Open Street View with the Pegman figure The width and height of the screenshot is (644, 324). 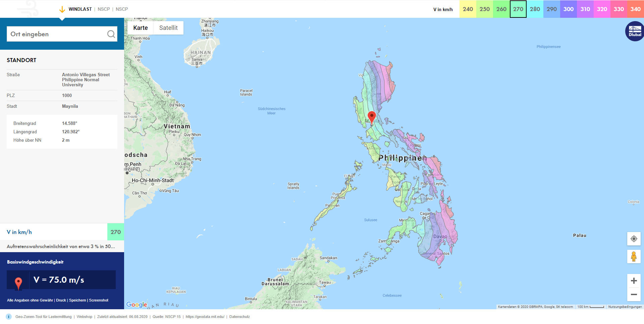tap(634, 257)
